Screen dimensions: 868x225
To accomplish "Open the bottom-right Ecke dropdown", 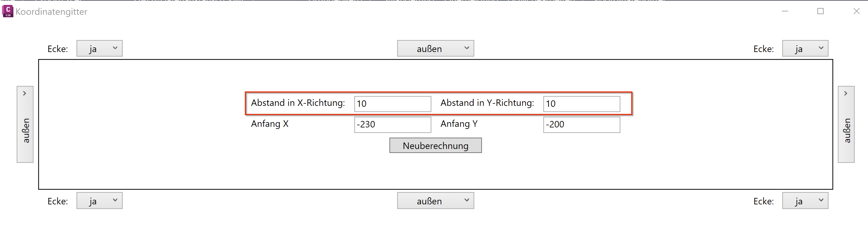I will [x=805, y=201].
